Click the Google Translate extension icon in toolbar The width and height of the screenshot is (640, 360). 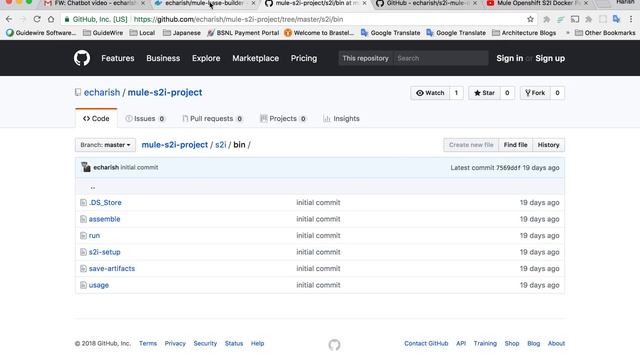point(616,19)
